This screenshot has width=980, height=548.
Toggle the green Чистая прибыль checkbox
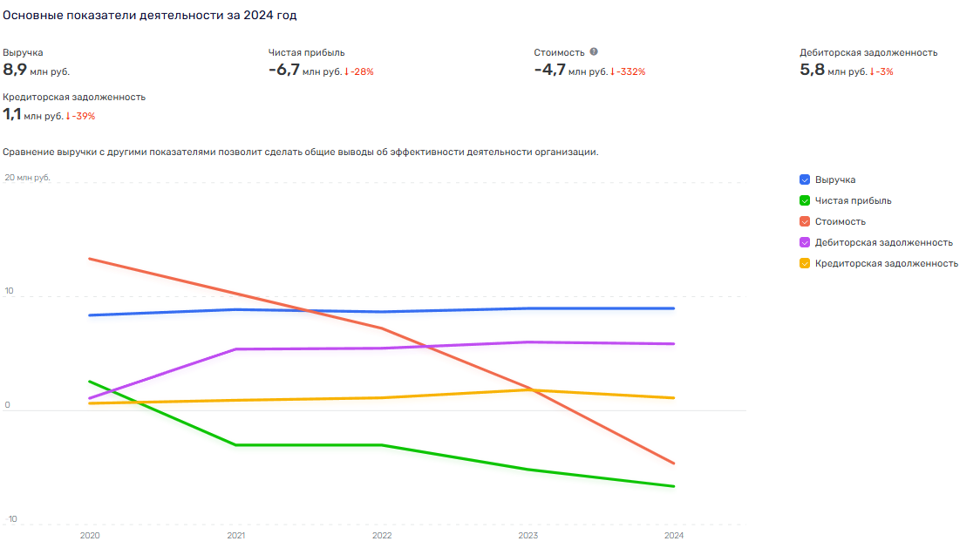point(805,200)
